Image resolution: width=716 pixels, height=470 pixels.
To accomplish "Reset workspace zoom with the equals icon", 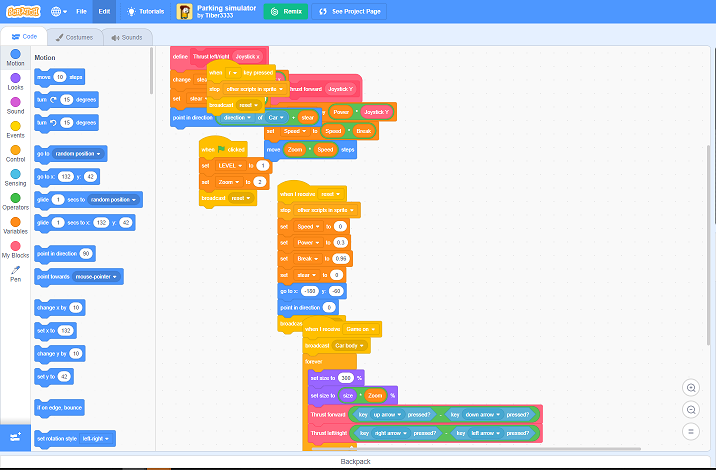I will tap(691, 432).
